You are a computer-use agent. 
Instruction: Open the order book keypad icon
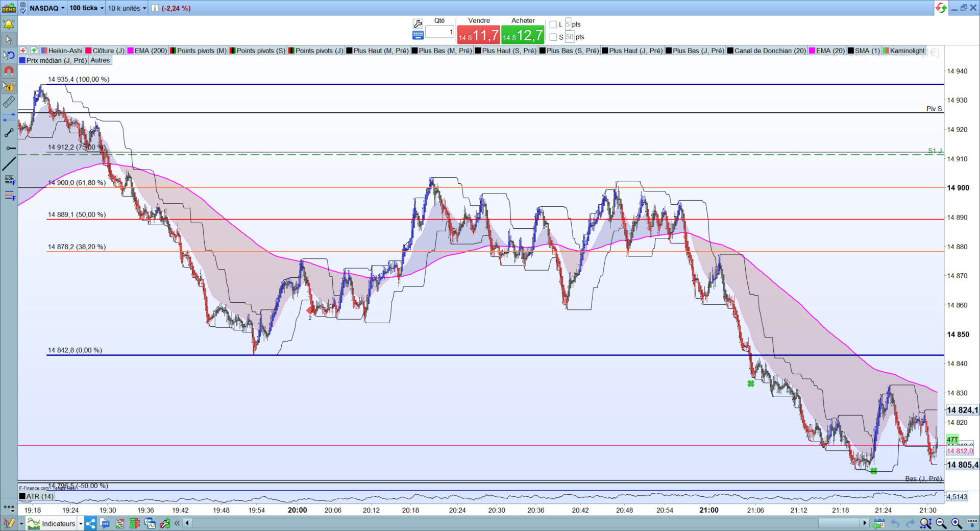click(x=418, y=35)
